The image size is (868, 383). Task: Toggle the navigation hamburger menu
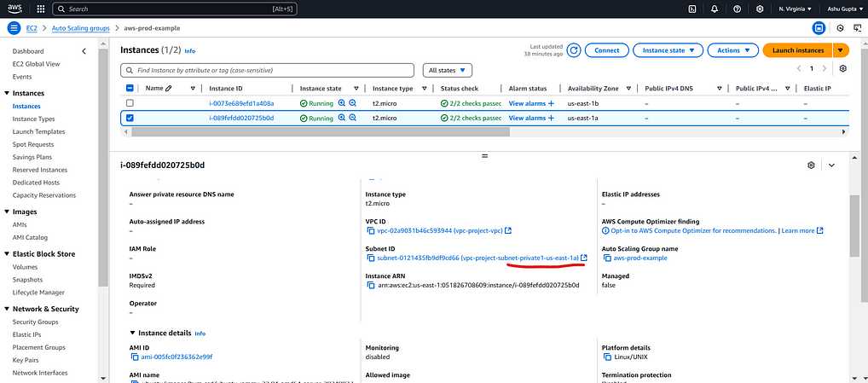coord(14,28)
